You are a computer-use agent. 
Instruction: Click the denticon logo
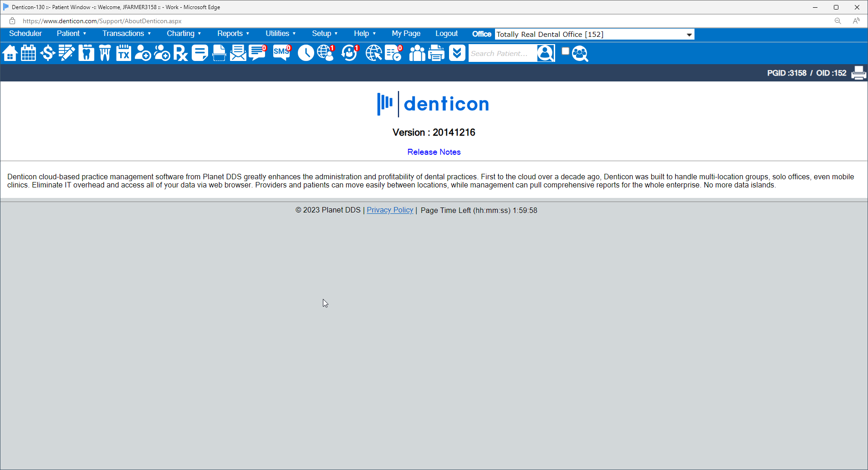point(433,104)
